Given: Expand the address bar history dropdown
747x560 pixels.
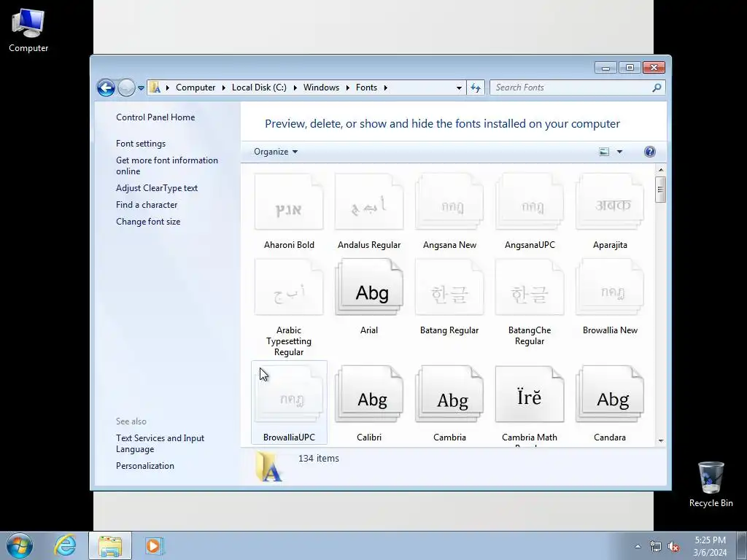Looking at the screenshot, I should tap(459, 87).
